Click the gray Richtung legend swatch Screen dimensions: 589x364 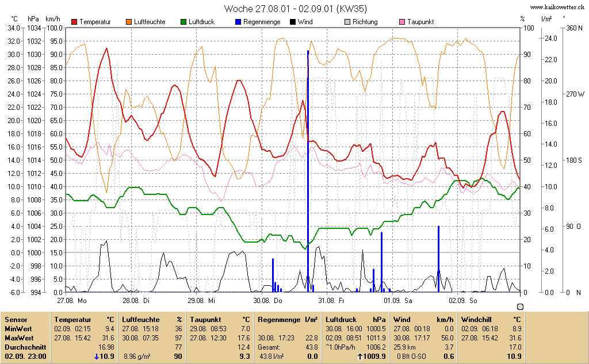[347, 22]
